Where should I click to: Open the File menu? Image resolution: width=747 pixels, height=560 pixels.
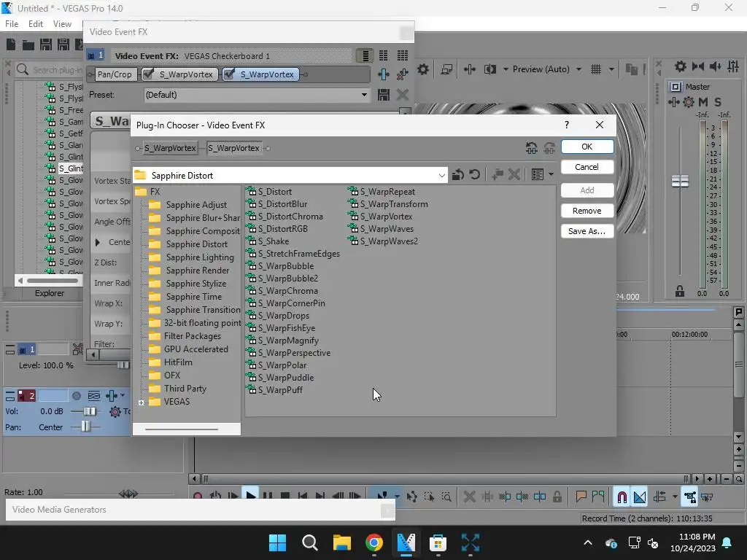click(12, 24)
